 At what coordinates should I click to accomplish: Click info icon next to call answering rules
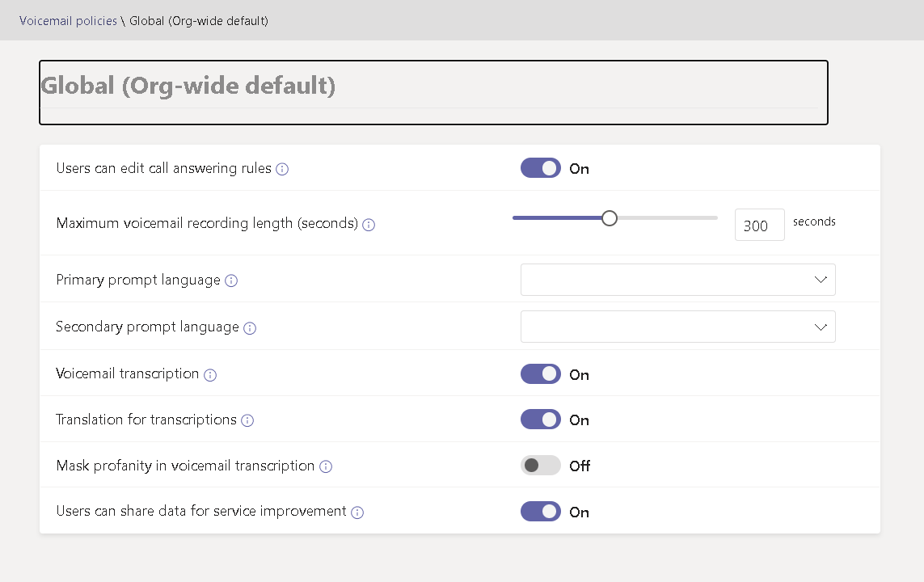pyautogui.click(x=282, y=169)
